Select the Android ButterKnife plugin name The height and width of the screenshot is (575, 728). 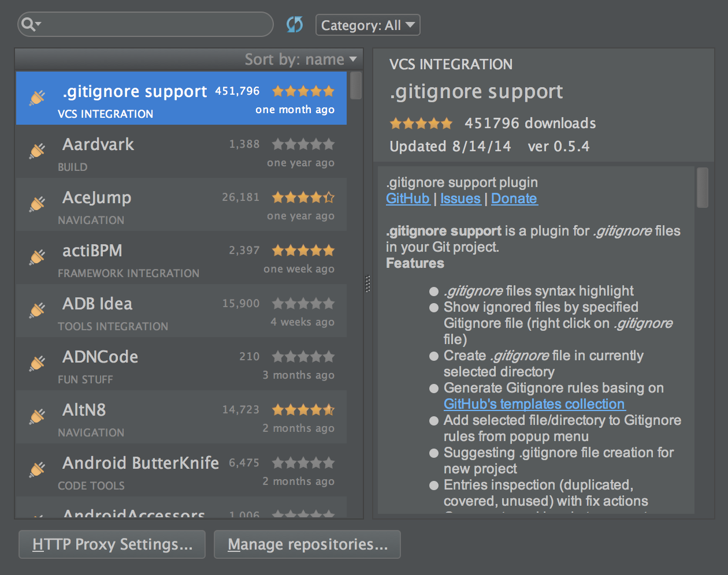click(x=141, y=463)
